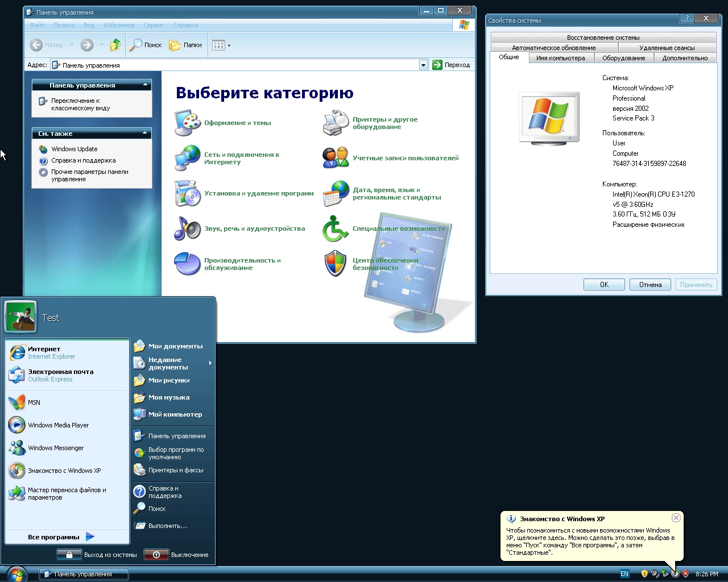
Task: Open "Учетные записи пользователей"
Action: 406,158
